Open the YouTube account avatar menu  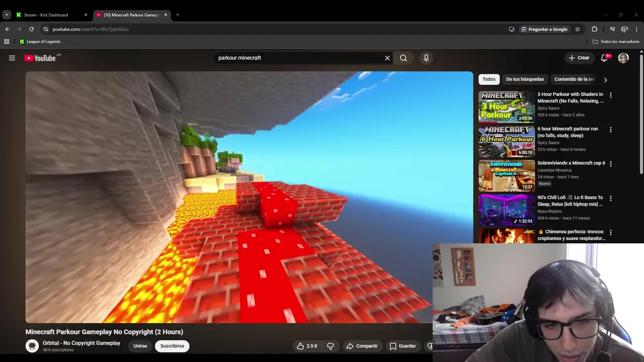[623, 58]
